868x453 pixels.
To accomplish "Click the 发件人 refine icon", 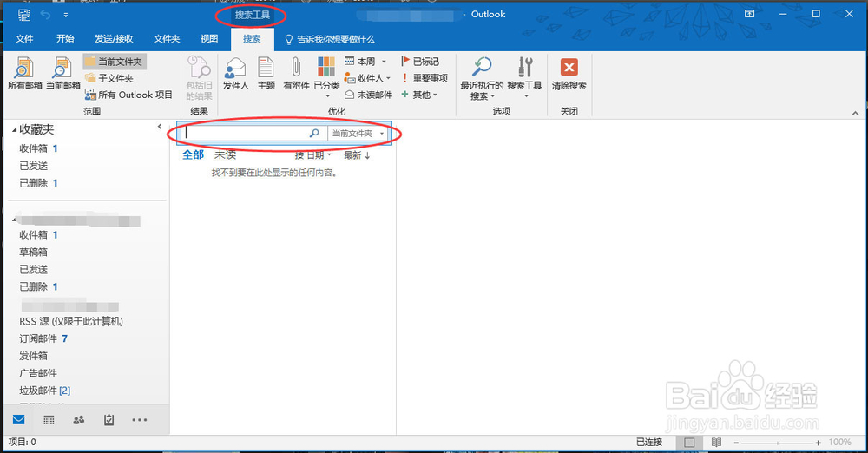I will [x=236, y=73].
